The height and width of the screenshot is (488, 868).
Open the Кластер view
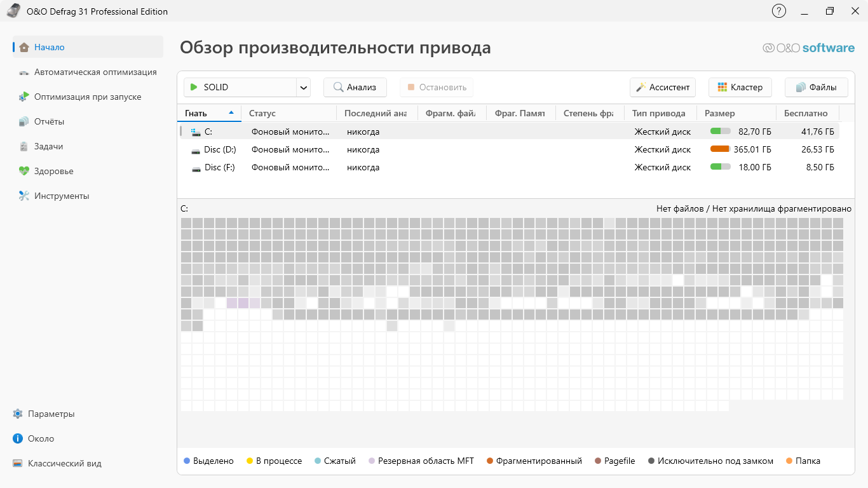pyautogui.click(x=740, y=87)
